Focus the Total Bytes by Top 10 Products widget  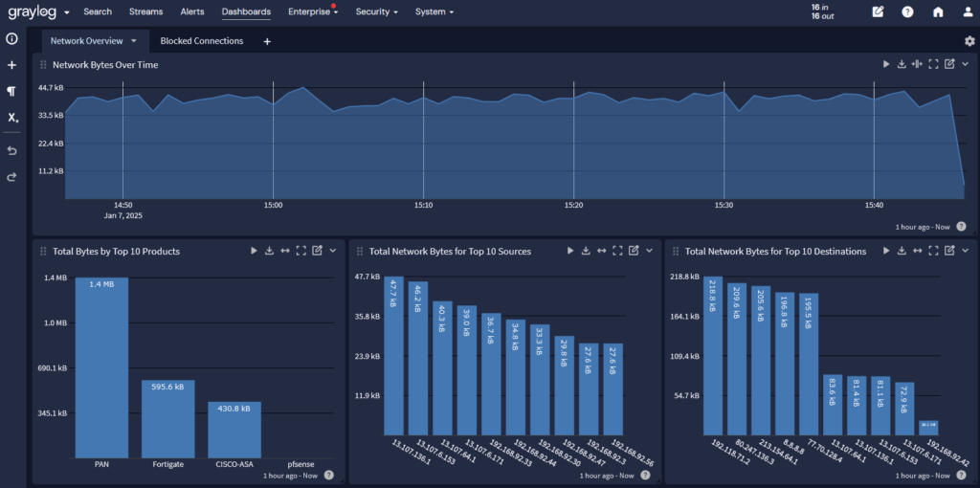click(x=301, y=251)
